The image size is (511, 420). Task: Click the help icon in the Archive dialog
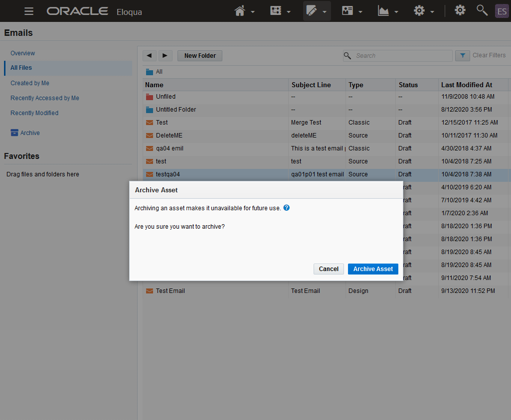[x=287, y=208]
